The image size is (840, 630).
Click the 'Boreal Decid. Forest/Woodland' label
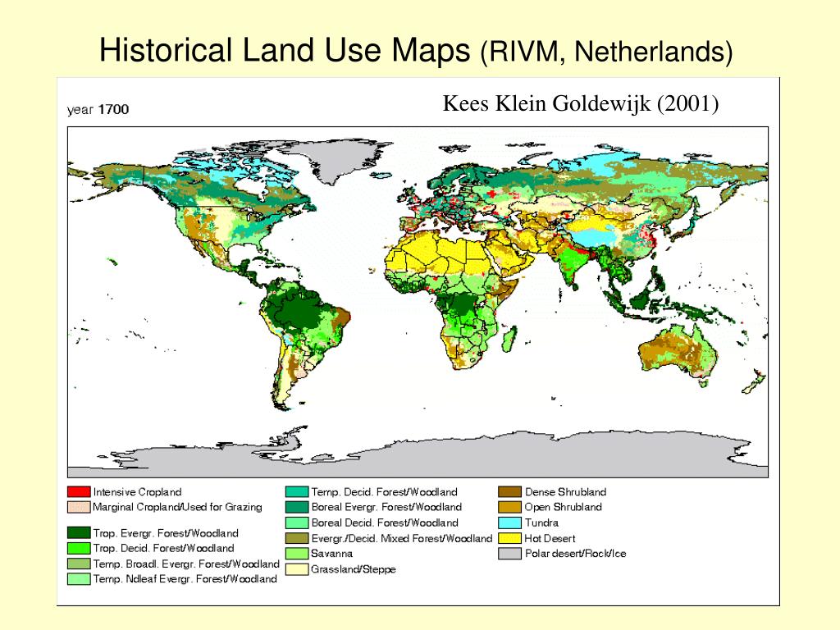(385, 523)
